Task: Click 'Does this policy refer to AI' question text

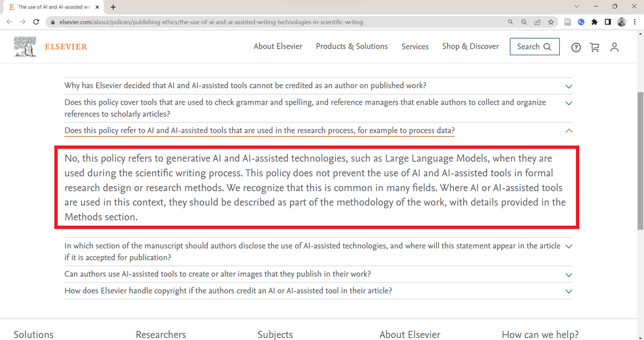Action: point(260,130)
